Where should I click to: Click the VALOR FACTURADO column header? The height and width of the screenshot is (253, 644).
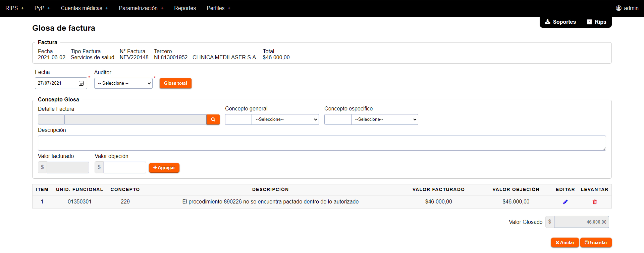click(x=438, y=190)
